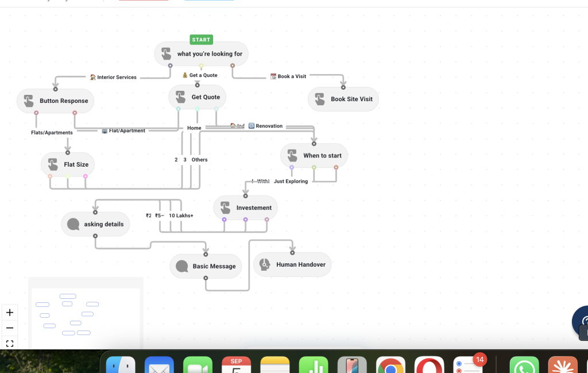Viewport: 588px width, 373px height.
Task: Open Reminders with 14 badge in Dock
Action: [x=467, y=365]
